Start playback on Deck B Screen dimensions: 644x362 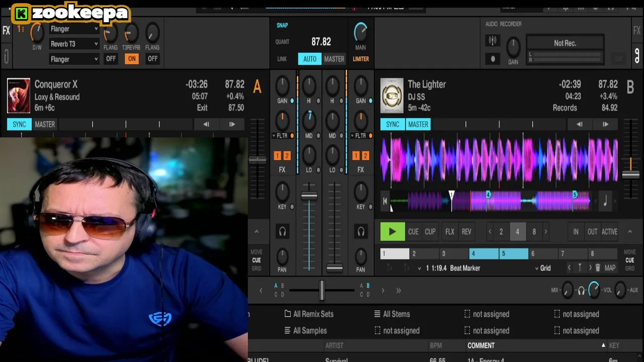(x=392, y=232)
